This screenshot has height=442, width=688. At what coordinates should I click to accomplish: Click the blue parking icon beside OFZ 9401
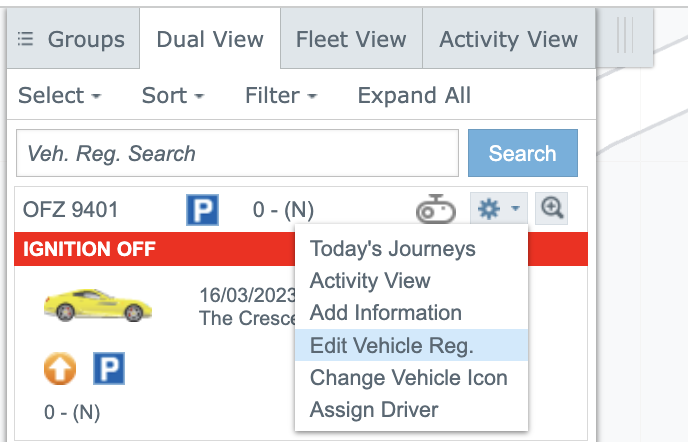(202, 210)
